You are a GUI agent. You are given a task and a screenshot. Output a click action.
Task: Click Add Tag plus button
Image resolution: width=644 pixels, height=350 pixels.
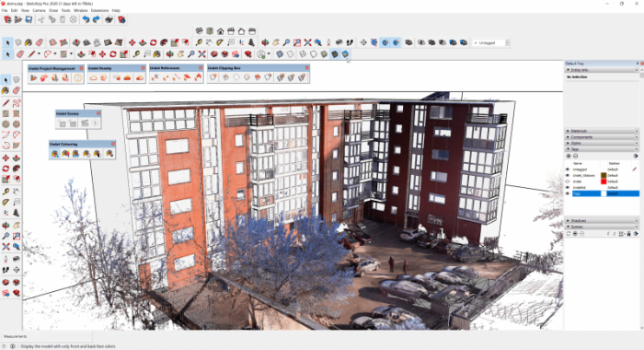[569, 156]
